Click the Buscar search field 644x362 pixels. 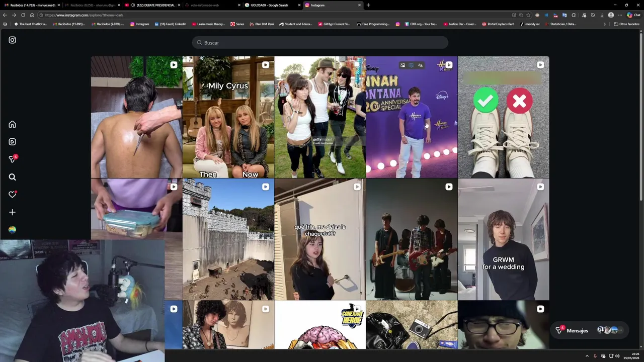pos(320,43)
